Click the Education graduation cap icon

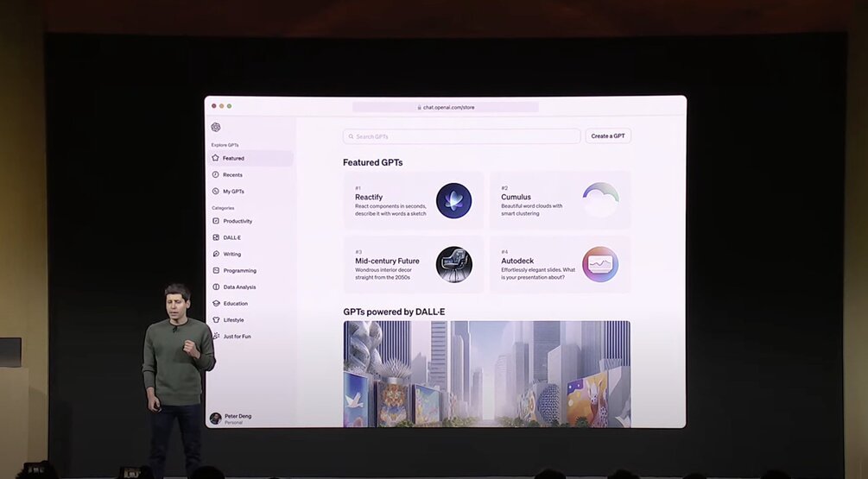pyautogui.click(x=216, y=303)
